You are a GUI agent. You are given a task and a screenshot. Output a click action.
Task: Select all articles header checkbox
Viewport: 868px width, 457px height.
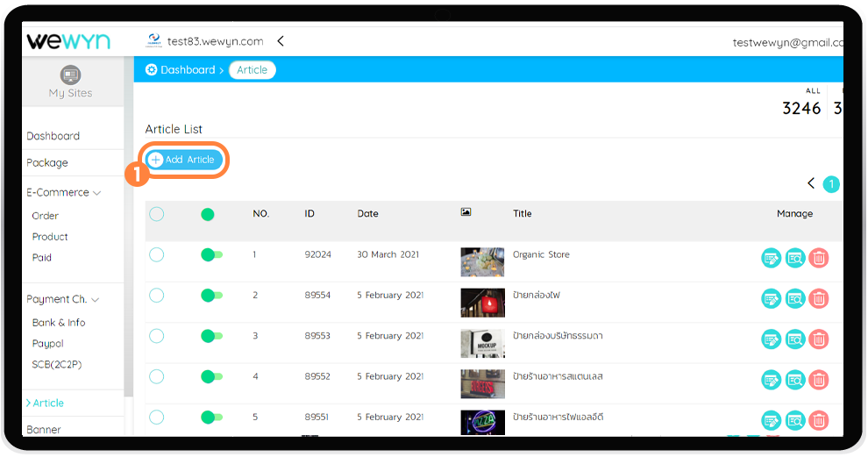pos(157,214)
